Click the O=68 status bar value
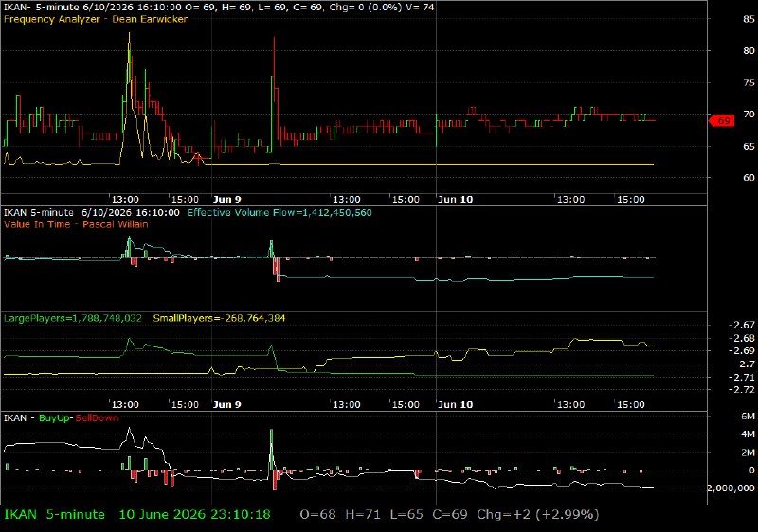Image resolution: width=758 pixels, height=532 pixels. (x=317, y=515)
